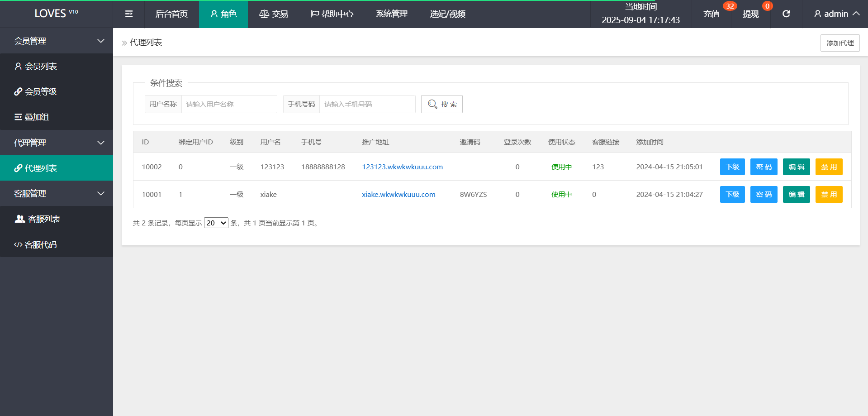Open the 123123.wkwkwkuuu.com promotion link
The width and height of the screenshot is (868, 416).
click(402, 167)
